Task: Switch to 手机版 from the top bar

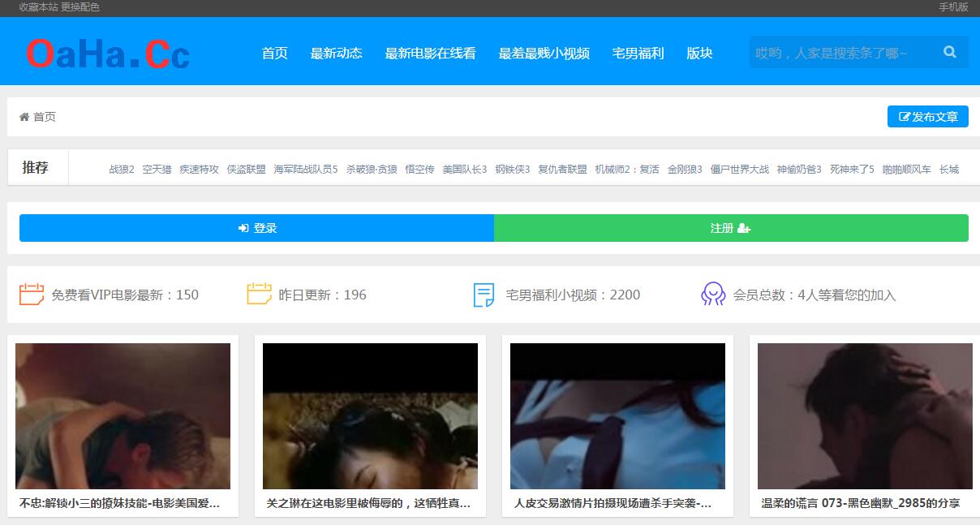Action: [953, 7]
